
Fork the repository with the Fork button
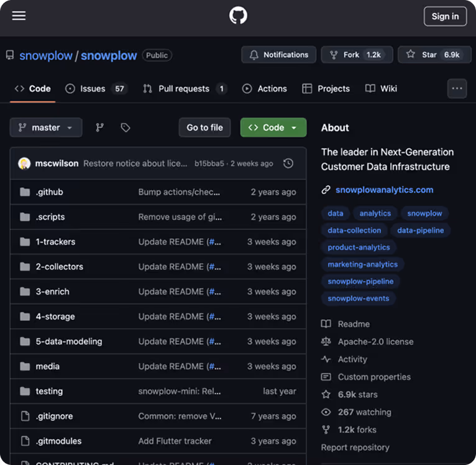[357, 55]
